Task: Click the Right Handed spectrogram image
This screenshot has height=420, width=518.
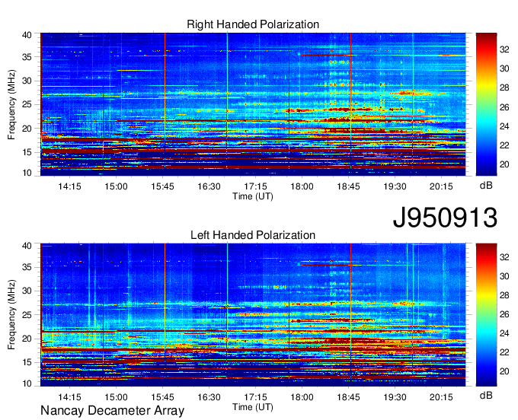Action: click(253, 104)
